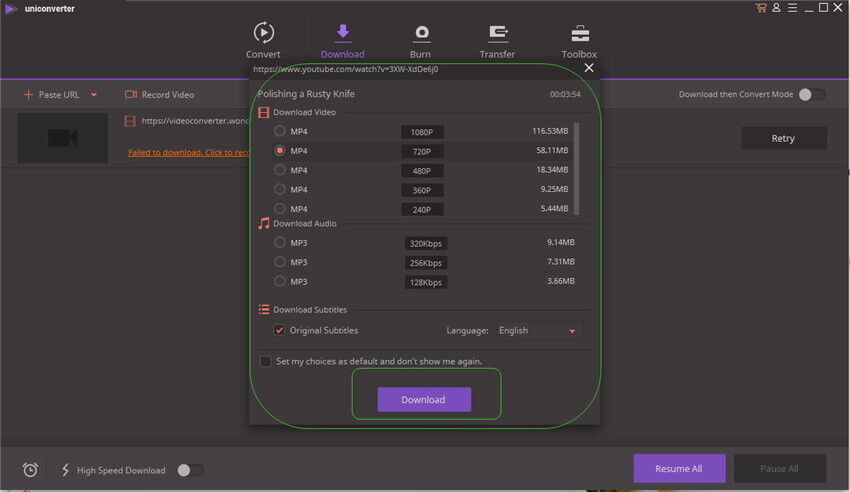
Task: Click the uniconverter logo icon
Action: (10, 9)
